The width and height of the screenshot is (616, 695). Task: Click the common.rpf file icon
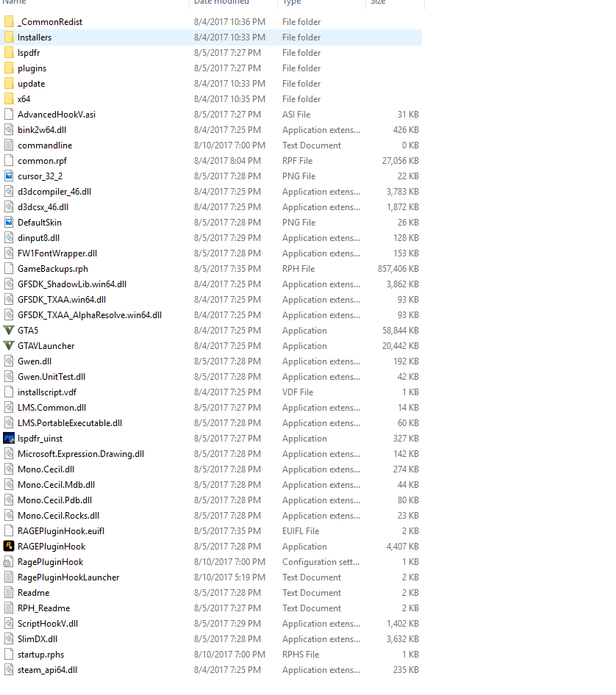(x=8, y=160)
